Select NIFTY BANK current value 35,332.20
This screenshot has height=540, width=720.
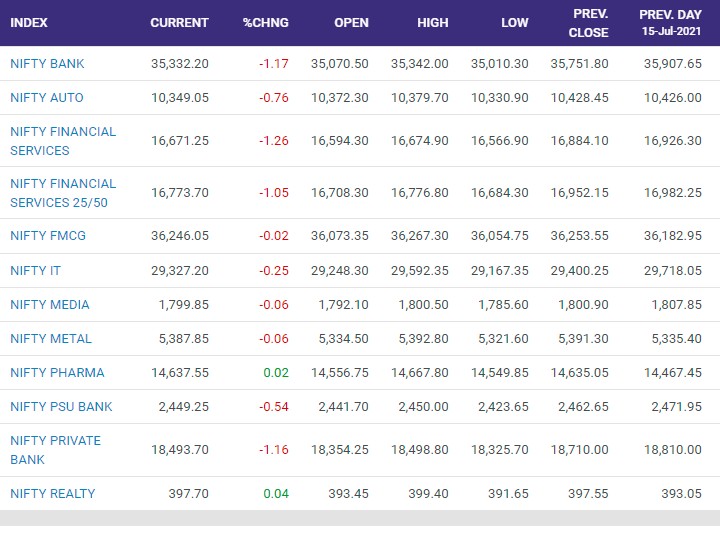180,63
